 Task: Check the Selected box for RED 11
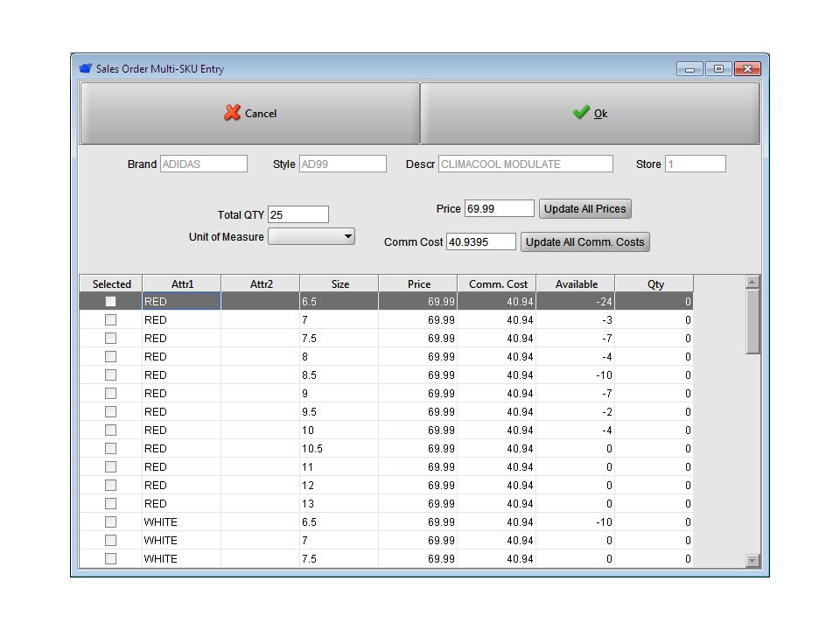click(x=110, y=467)
